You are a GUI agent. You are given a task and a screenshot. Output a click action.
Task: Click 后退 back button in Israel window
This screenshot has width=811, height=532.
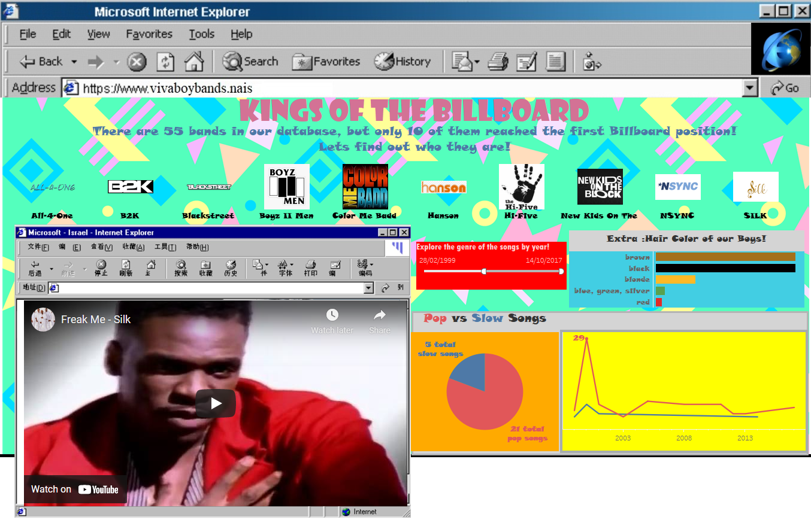tap(35, 269)
